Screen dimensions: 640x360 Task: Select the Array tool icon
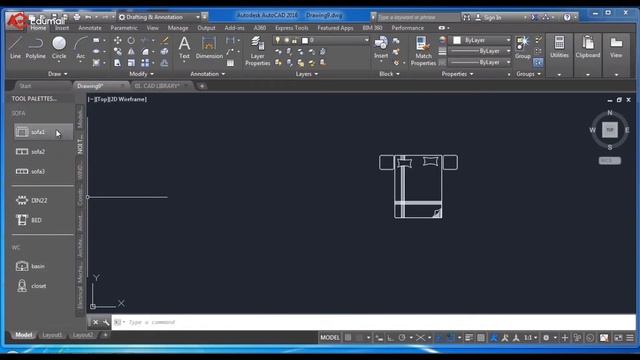145,63
